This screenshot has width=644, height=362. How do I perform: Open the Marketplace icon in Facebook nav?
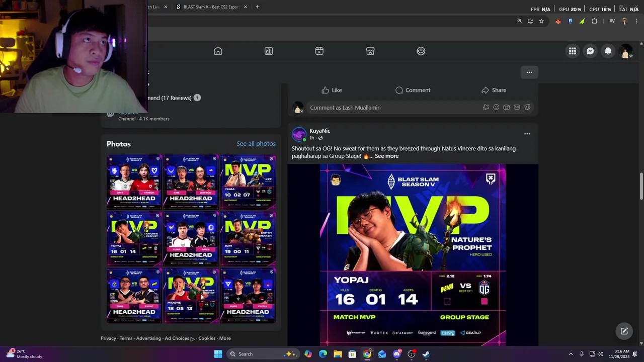coord(370,51)
